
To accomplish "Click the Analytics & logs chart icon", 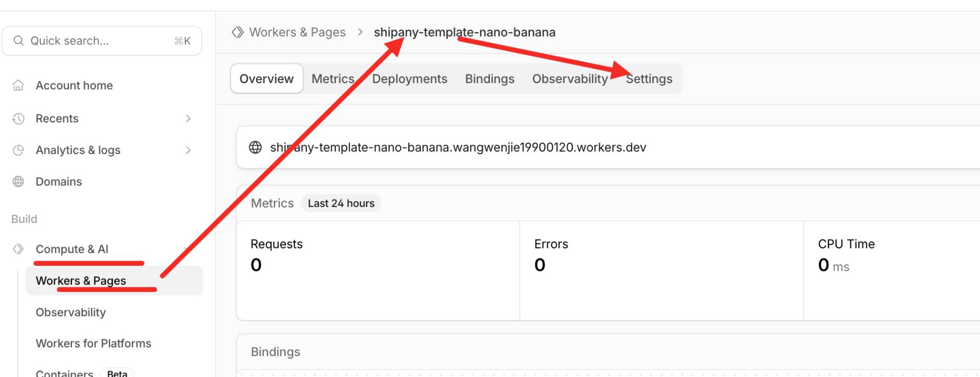I will click(18, 150).
